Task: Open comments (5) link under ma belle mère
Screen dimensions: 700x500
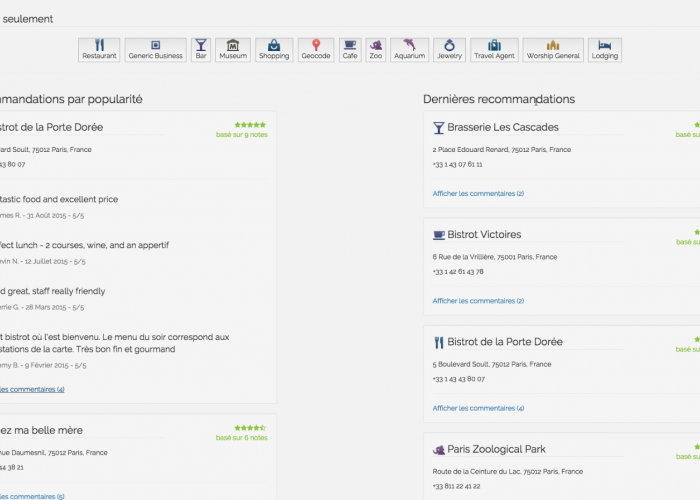Action: pos(32,496)
